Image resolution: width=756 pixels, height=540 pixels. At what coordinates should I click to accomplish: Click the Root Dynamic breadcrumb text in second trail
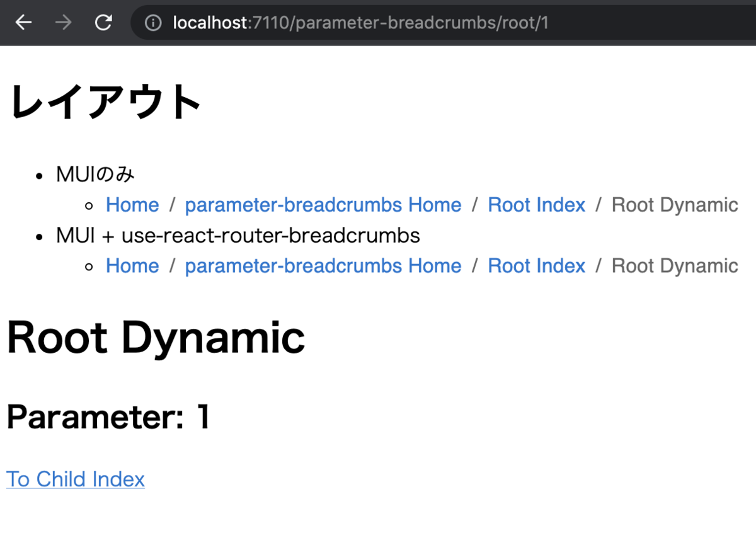coord(674,265)
